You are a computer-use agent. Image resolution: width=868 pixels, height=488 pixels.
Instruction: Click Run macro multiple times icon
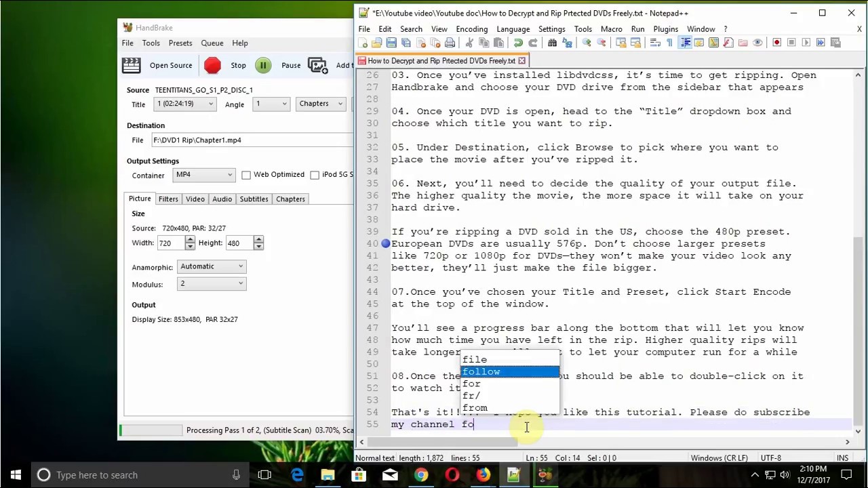point(820,43)
